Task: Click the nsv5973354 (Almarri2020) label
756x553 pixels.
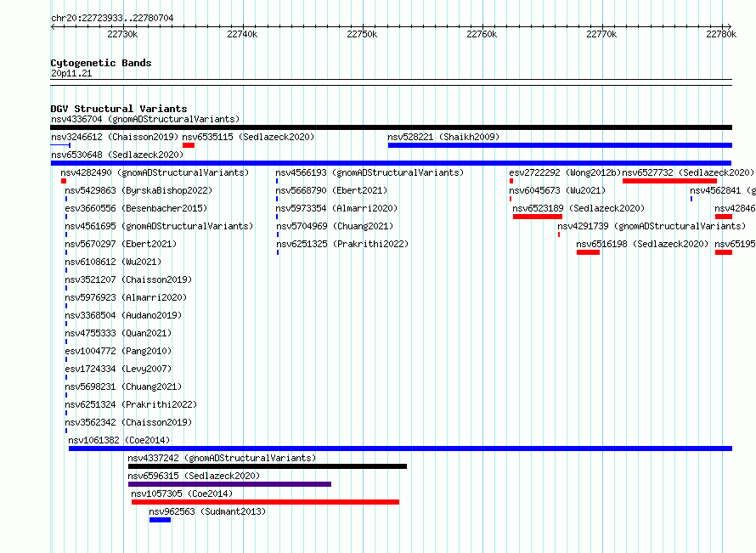Action: pos(336,208)
